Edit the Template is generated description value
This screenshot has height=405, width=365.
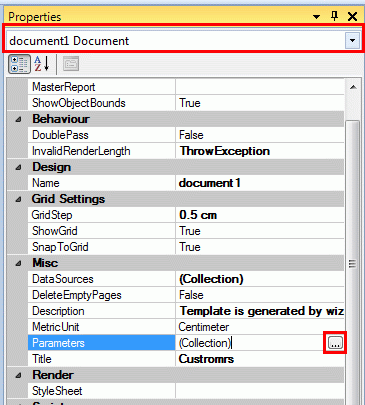(x=260, y=311)
